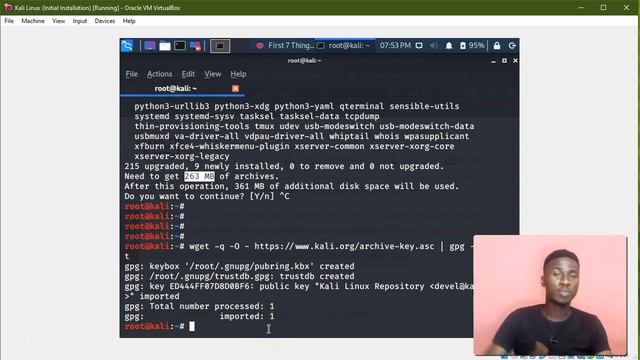Viewport: 640px width, 360px height.
Task: Click the highlighted '263 MB' text
Action: coord(199,176)
